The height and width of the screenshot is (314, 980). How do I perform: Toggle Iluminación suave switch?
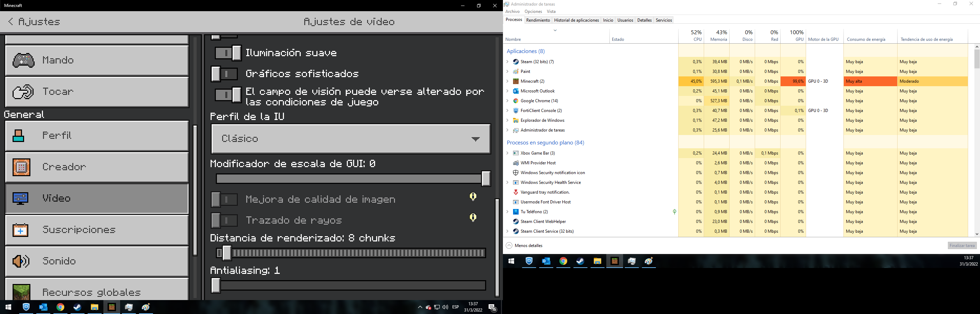pos(227,53)
